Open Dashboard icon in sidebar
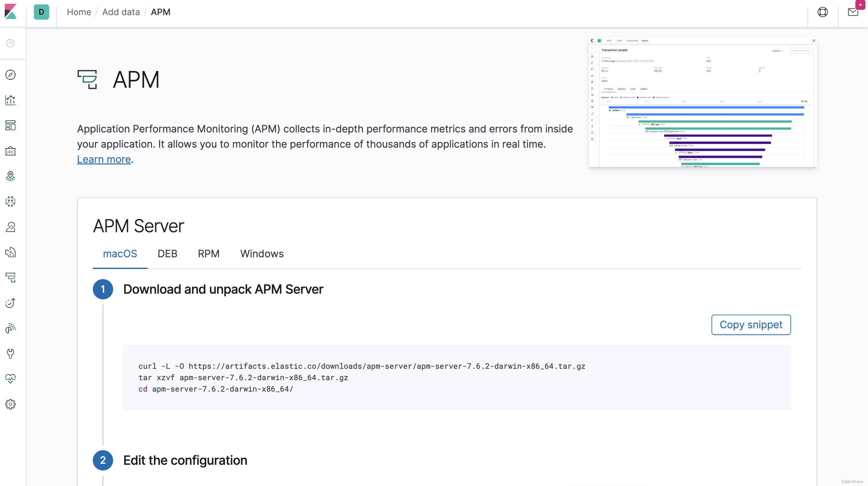 (x=10, y=125)
